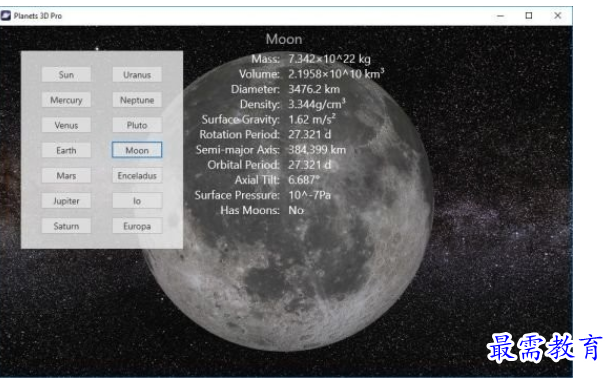Maximize the Planets 3D Pro window
The width and height of the screenshot is (611, 379).
(x=529, y=16)
